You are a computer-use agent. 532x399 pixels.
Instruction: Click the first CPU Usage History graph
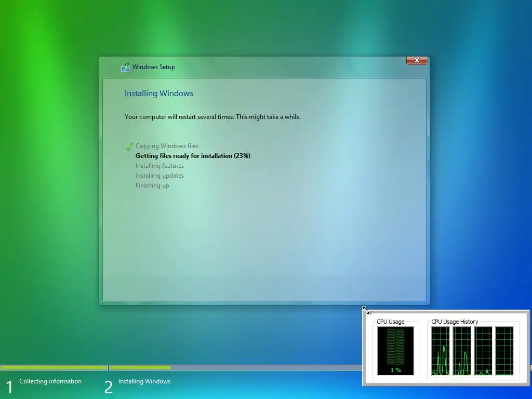[441, 351]
